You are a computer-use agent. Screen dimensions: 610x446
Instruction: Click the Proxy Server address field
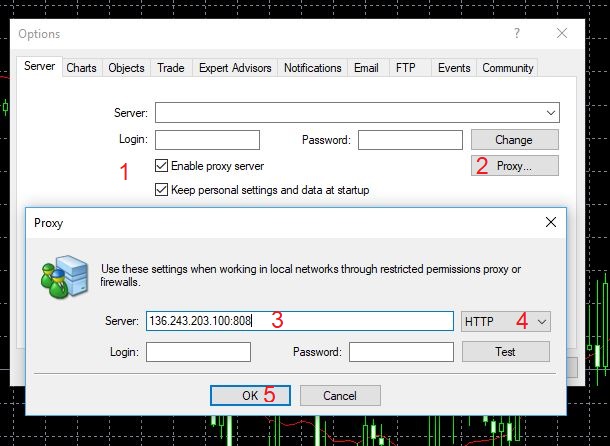tap(300, 321)
